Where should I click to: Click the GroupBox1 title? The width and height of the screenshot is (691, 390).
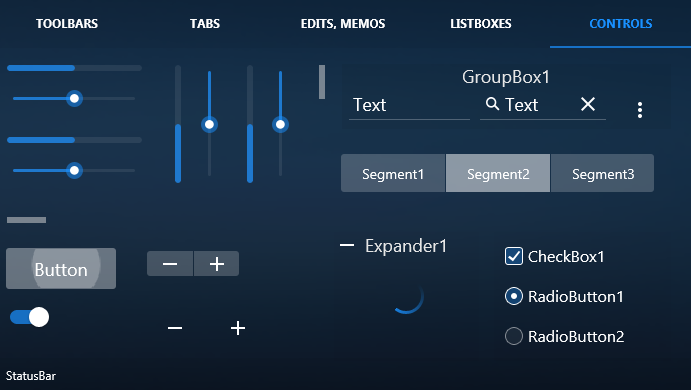(506, 77)
